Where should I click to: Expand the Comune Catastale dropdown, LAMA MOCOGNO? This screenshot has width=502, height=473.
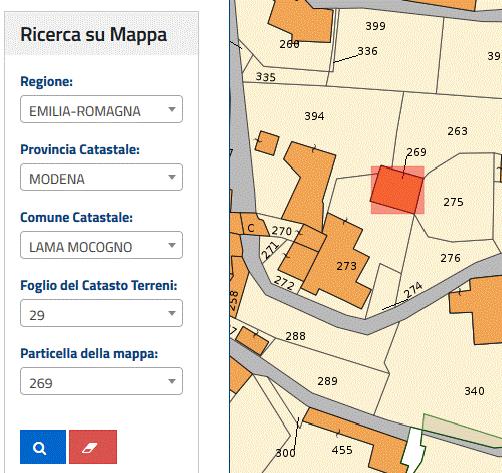101,245
